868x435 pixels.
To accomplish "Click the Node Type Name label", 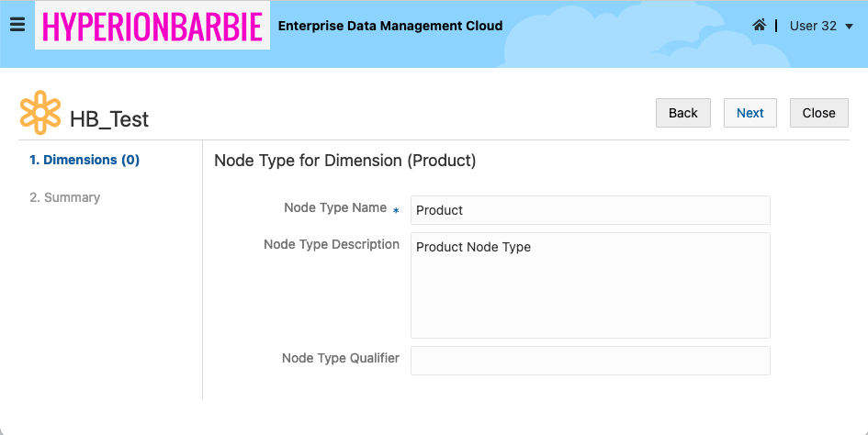I will (335, 208).
